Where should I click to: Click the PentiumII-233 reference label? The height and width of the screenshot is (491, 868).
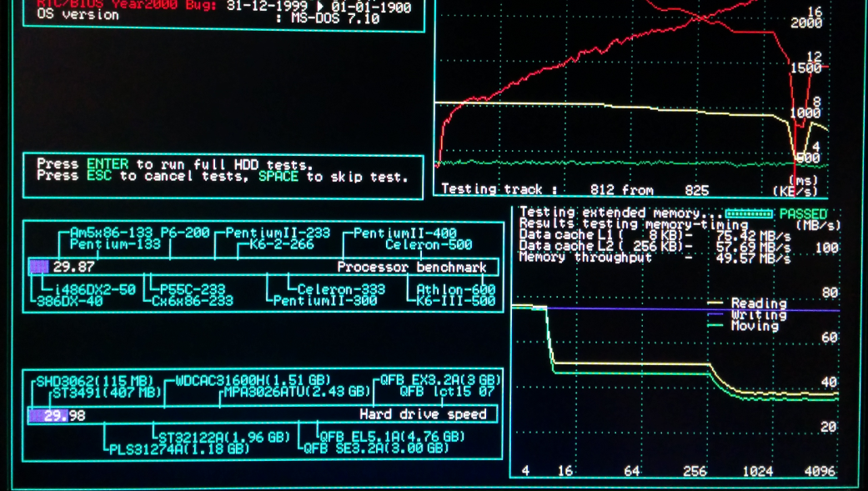pos(278,233)
